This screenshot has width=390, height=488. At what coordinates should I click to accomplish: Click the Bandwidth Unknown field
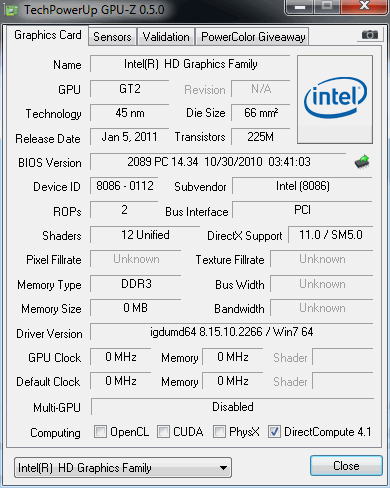(322, 308)
